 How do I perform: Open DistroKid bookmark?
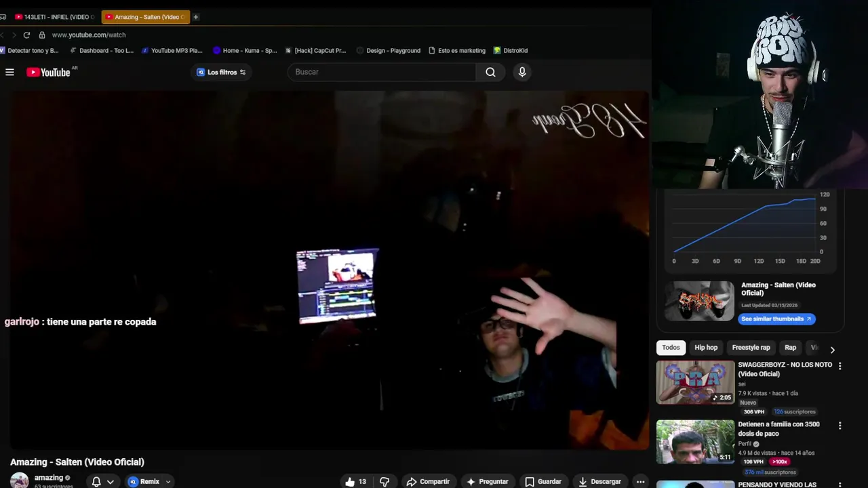pyautogui.click(x=510, y=50)
